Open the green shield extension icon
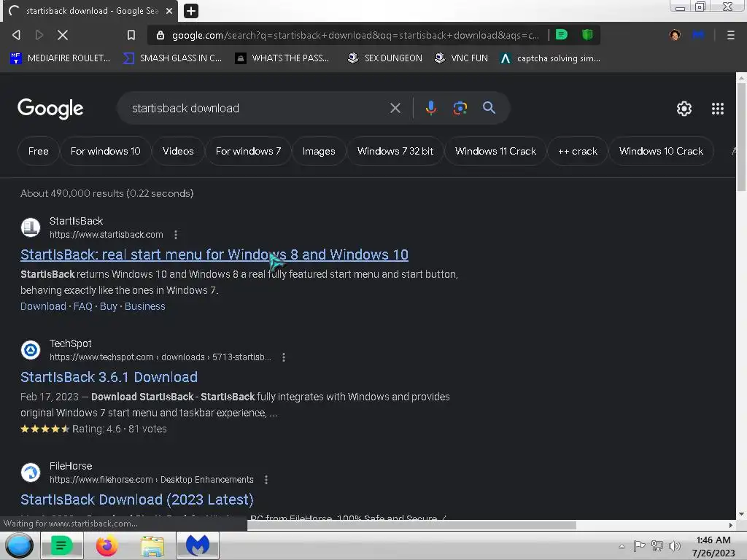This screenshot has width=747, height=560. [587, 35]
